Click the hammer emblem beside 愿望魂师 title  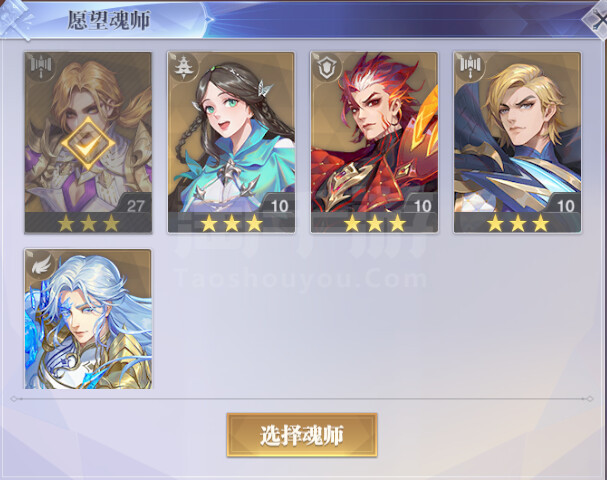point(17,19)
